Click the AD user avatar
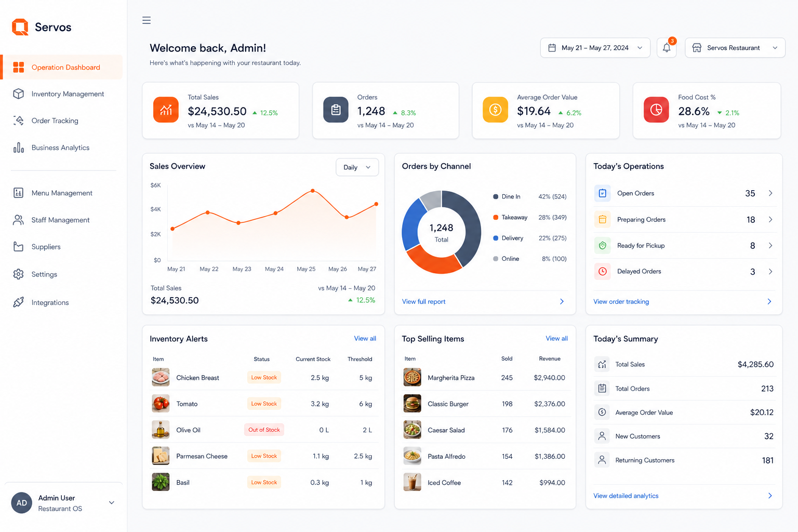798x532 pixels. pos(22,503)
